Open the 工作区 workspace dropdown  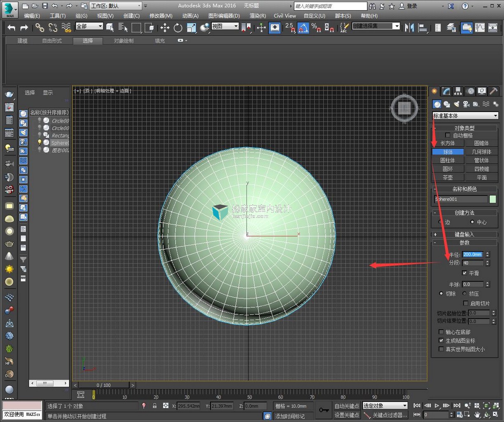tap(115, 6)
